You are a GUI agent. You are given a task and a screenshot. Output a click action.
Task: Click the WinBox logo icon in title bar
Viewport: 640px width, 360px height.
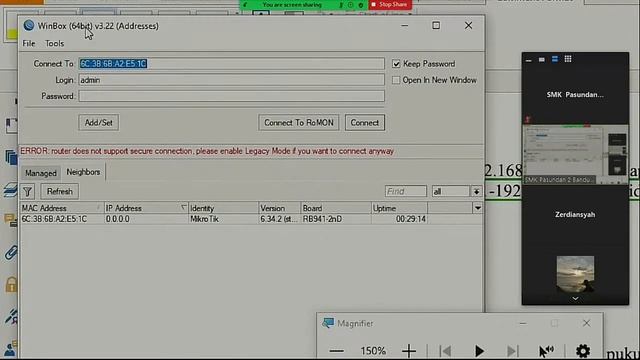click(29, 25)
